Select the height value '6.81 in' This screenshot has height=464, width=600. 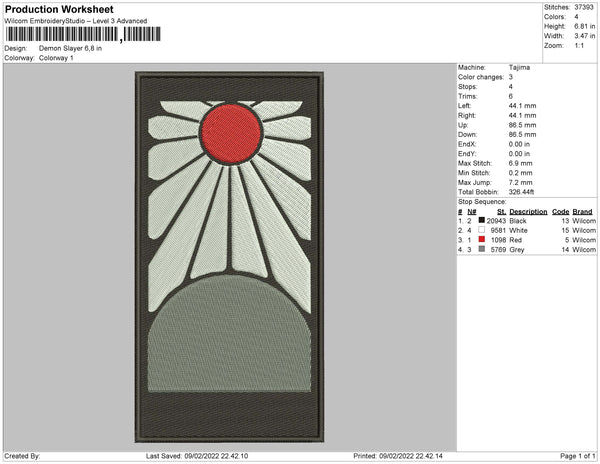coord(585,26)
